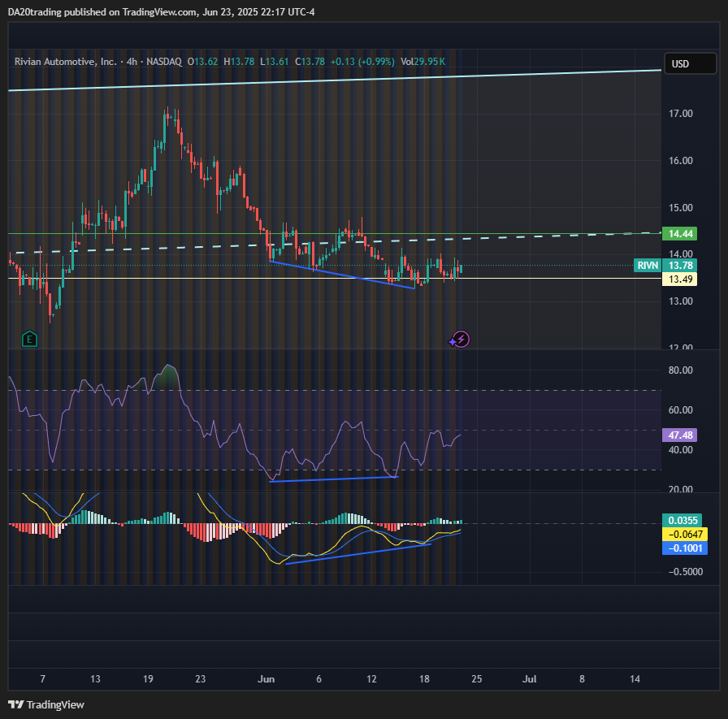Click the green 14.44 price label
This screenshot has height=719, width=728.
pyautogui.click(x=680, y=233)
